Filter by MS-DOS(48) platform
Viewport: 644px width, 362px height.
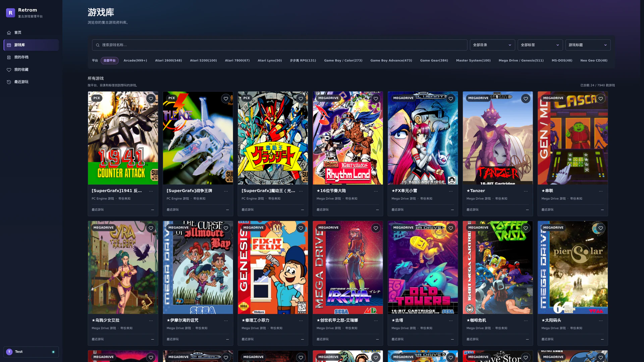[562, 61]
